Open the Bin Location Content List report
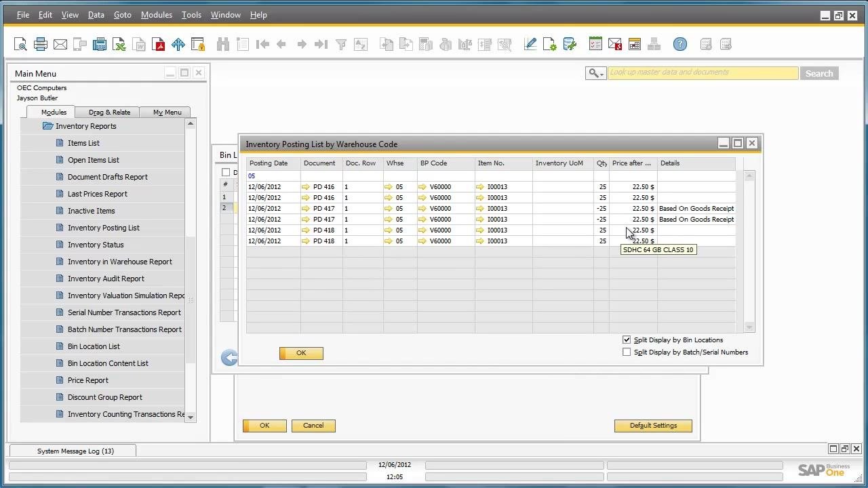 click(108, 363)
